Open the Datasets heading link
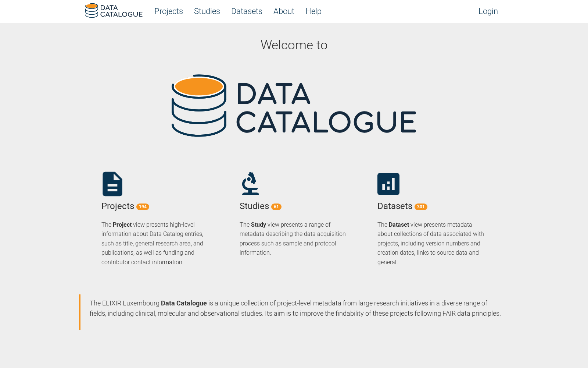Screen dimensions: 588x368 395,206
